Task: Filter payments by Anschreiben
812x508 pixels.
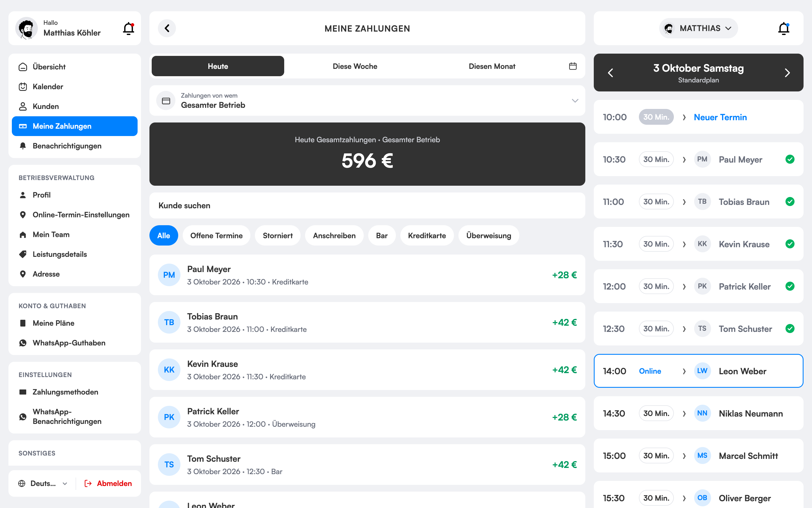Action: (x=334, y=236)
